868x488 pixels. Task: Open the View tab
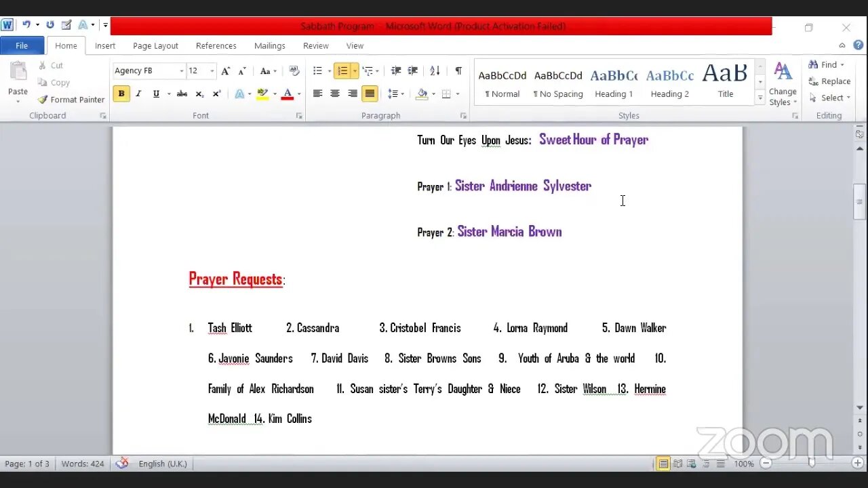(355, 45)
